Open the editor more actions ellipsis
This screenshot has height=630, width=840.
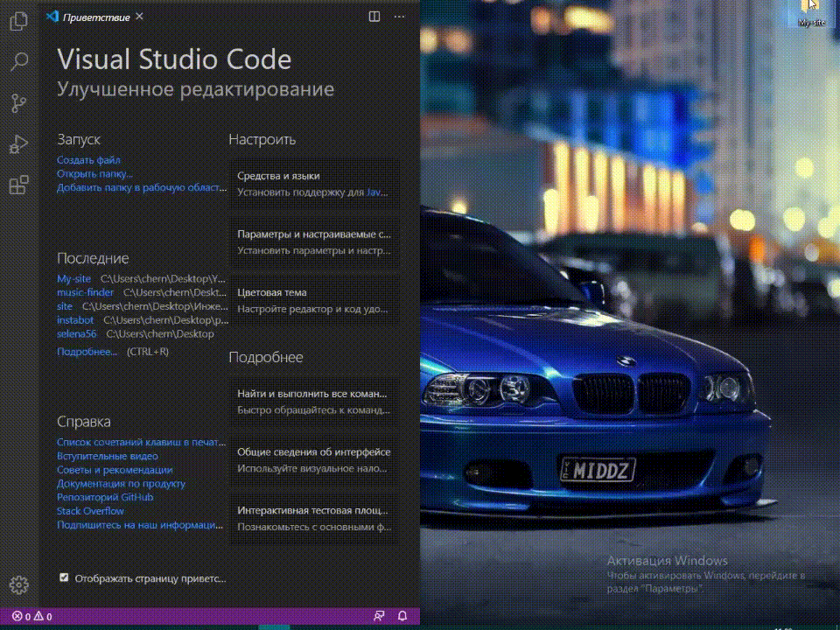[399, 17]
